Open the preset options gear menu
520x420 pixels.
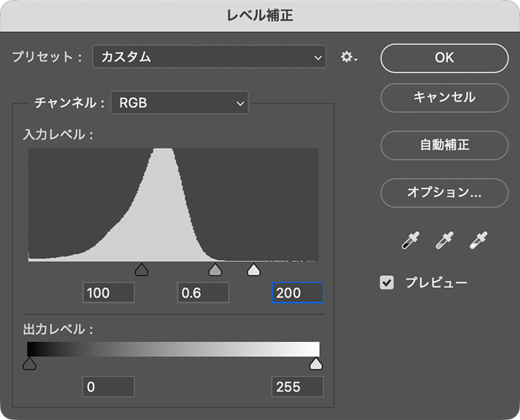pyautogui.click(x=349, y=57)
